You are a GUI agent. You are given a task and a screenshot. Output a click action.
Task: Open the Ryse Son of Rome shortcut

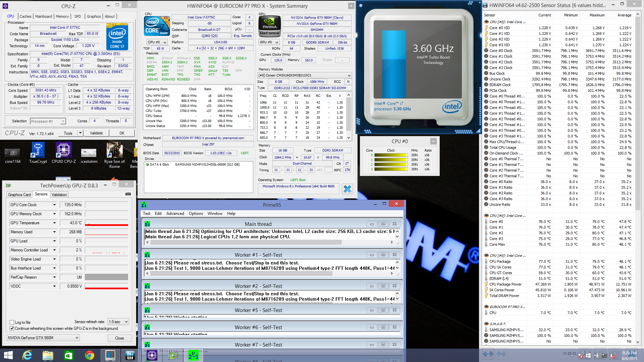point(114,155)
